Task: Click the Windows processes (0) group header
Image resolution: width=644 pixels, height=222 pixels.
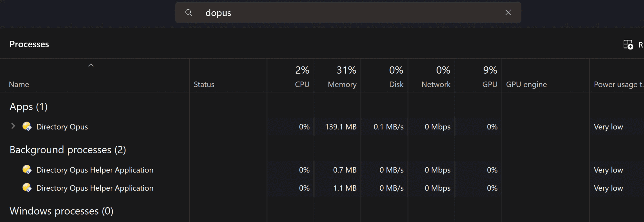Action: tap(61, 211)
